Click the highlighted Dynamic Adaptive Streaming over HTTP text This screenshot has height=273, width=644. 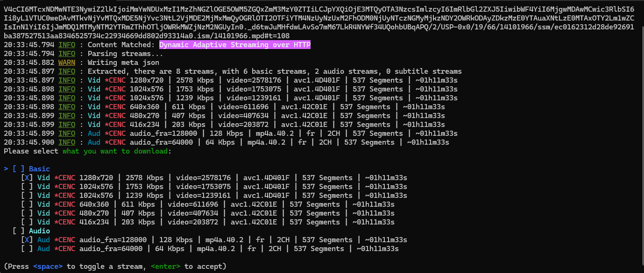pyautogui.click(x=234, y=45)
